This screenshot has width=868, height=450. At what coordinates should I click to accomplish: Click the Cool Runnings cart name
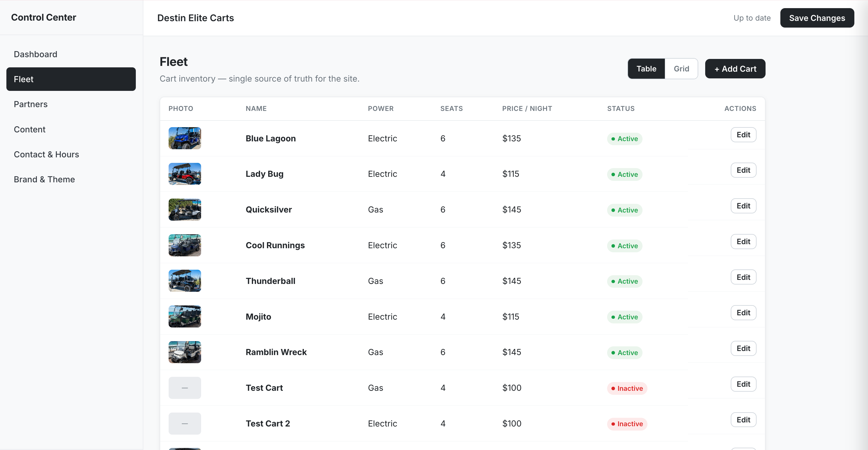click(x=275, y=245)
